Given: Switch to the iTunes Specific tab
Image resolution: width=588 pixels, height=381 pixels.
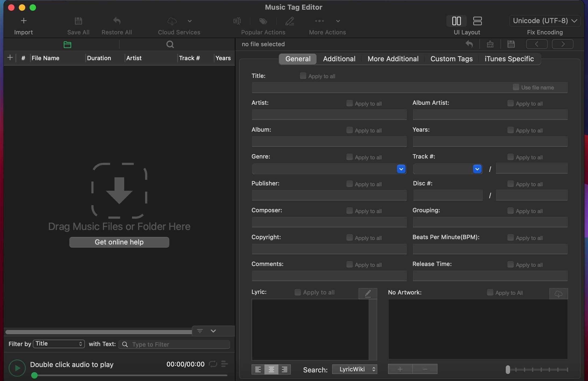Looking at the screenshot, I should (509, 59).
